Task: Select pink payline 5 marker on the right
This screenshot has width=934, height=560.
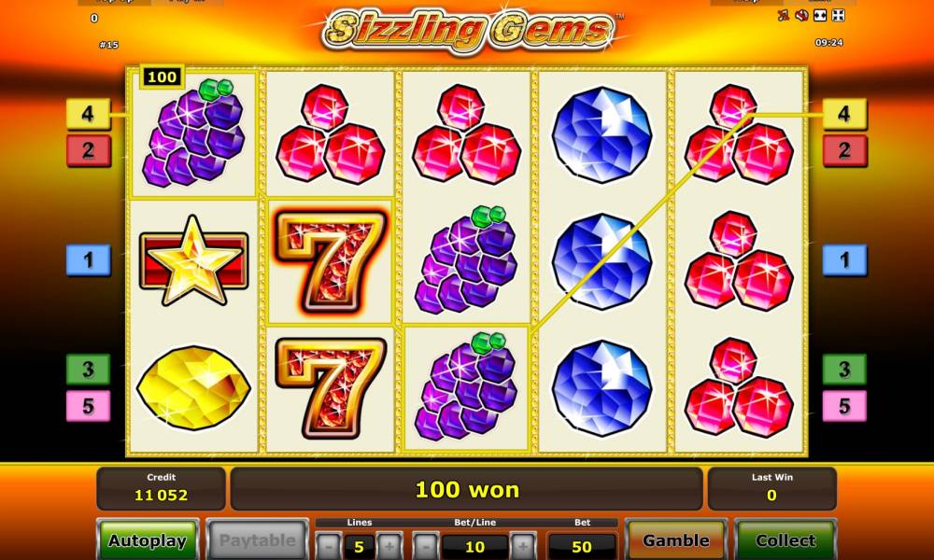Action: coord(844,406)
